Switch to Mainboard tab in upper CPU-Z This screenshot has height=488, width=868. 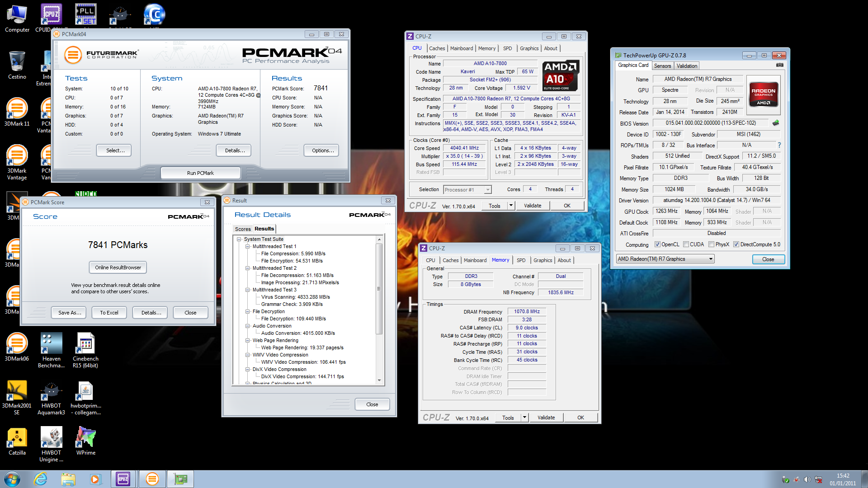[462, 48]
